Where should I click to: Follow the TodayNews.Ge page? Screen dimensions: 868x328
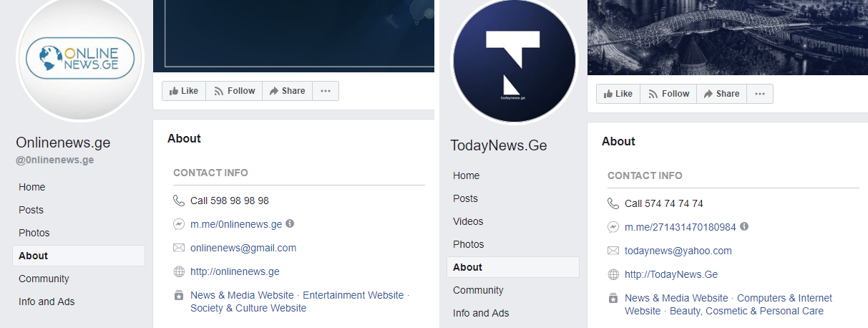click(x=668, y=94)
